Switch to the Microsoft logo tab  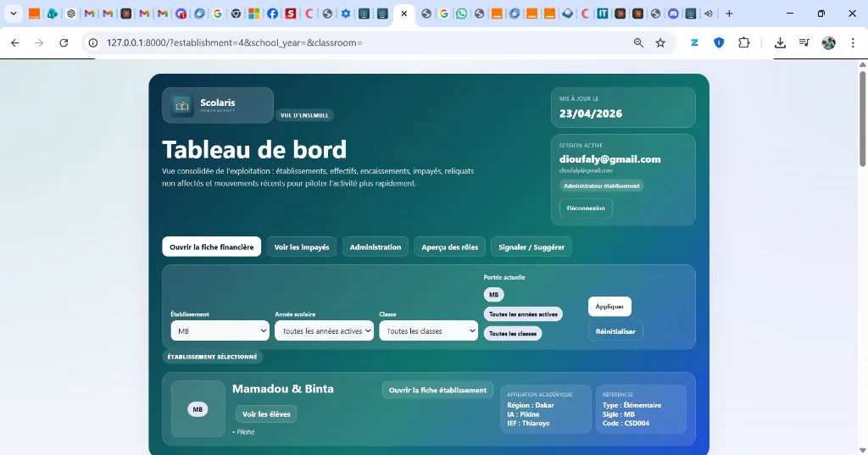pos(254,14)
